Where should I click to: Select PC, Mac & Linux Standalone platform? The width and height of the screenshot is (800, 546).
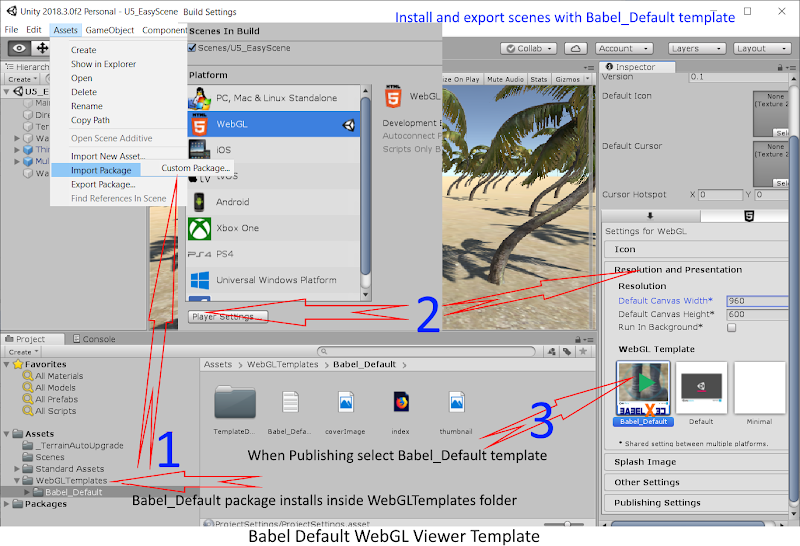(274, 98)
